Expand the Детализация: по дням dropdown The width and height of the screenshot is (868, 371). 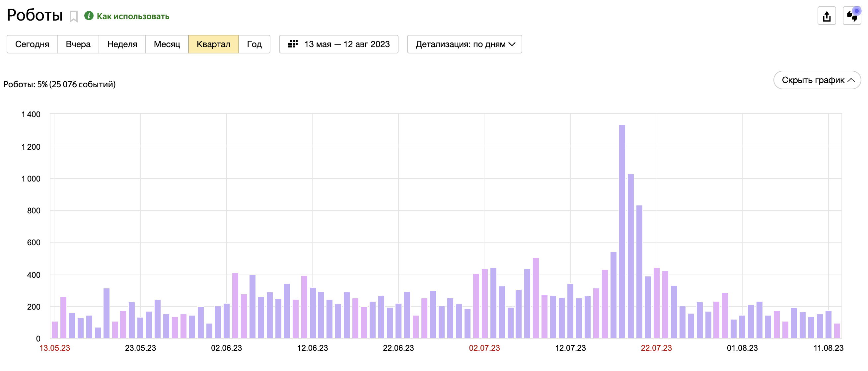464,44
